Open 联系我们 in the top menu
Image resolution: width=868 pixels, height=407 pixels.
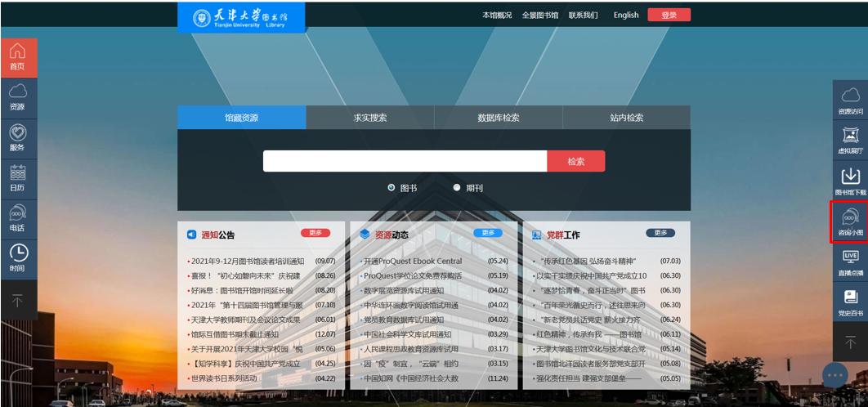point(583,15)
